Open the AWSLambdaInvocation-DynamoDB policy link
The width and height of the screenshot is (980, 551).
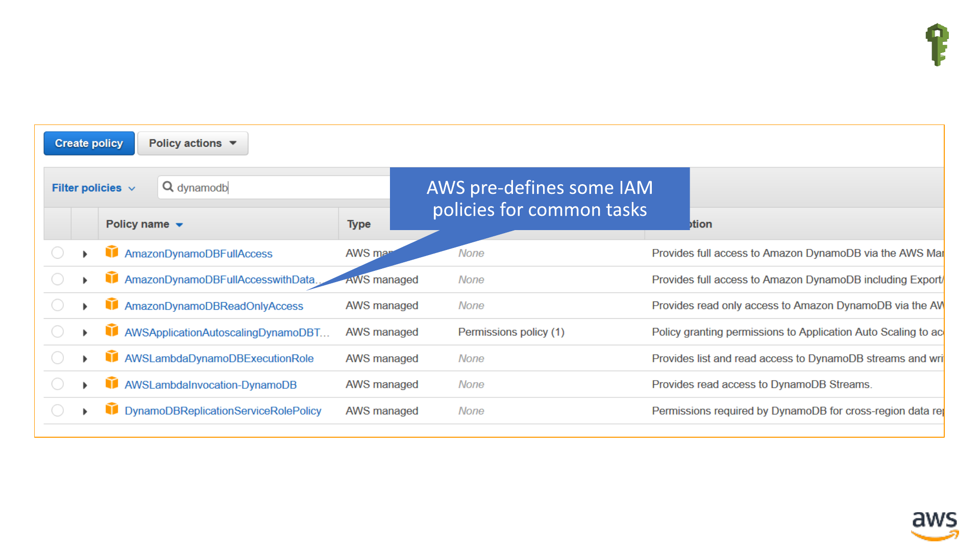tap(211, 385)
